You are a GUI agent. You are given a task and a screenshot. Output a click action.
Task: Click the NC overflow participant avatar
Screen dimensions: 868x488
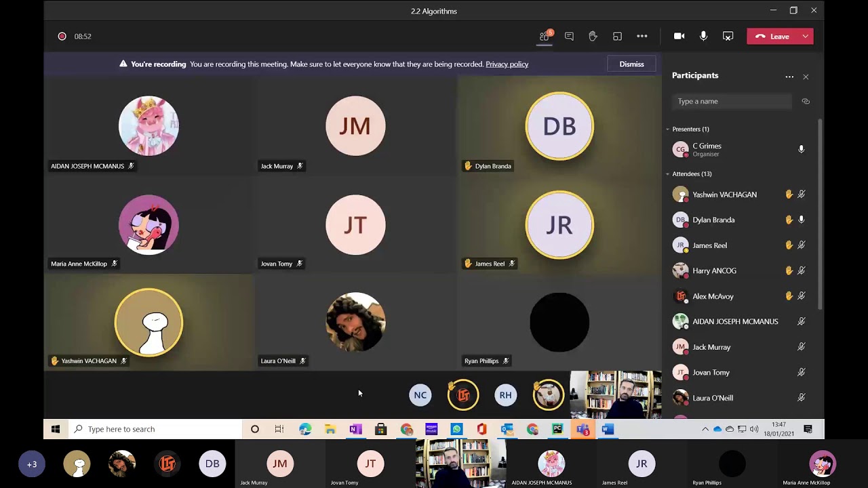420,395
